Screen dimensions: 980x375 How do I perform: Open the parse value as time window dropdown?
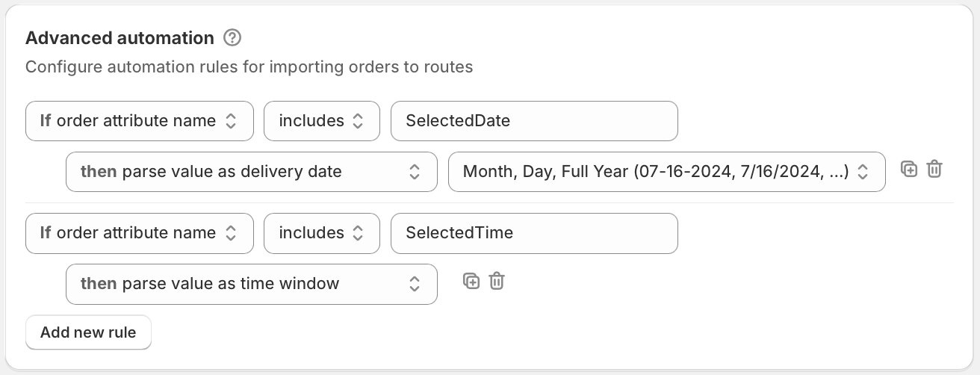[x=252, y=284]
